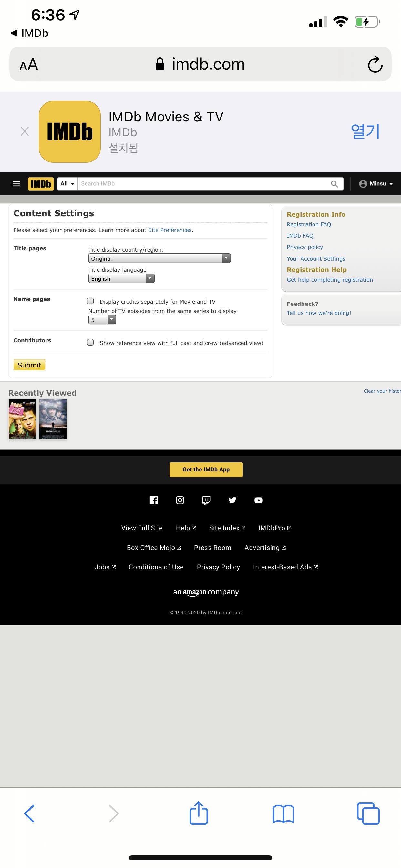The width and height of the screenshot is (401, 868).
Task: Tap View Full Site
Action: coord(142,528)
